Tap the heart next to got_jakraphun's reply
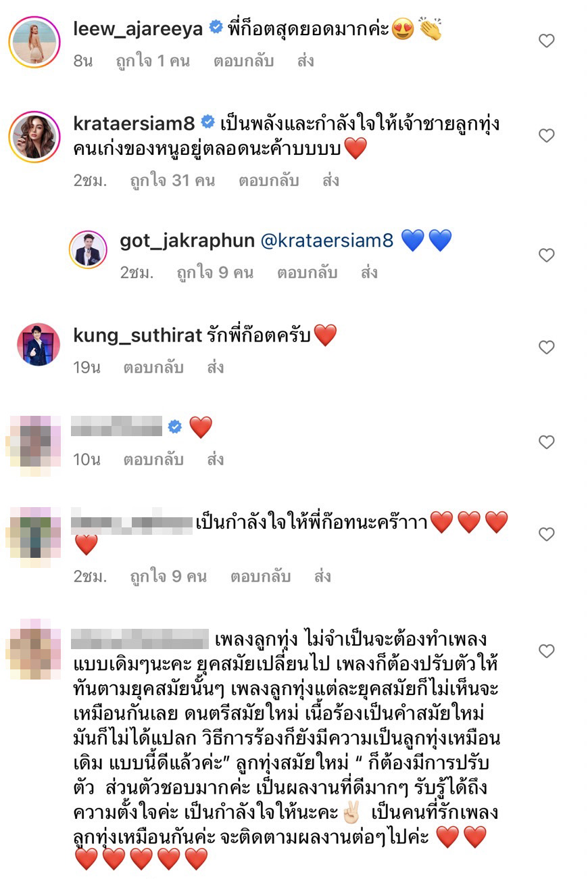Viewport: 588px width, 879px height. [x=546, y=255]
